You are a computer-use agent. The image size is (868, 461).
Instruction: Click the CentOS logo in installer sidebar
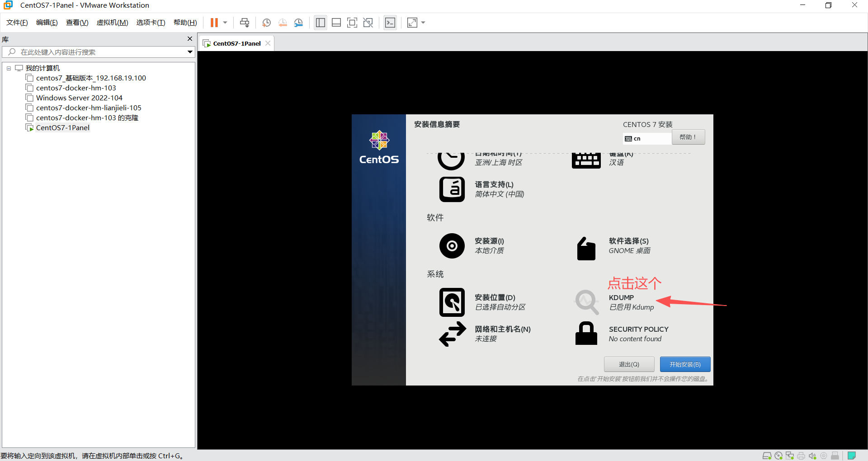pos(379,148)
